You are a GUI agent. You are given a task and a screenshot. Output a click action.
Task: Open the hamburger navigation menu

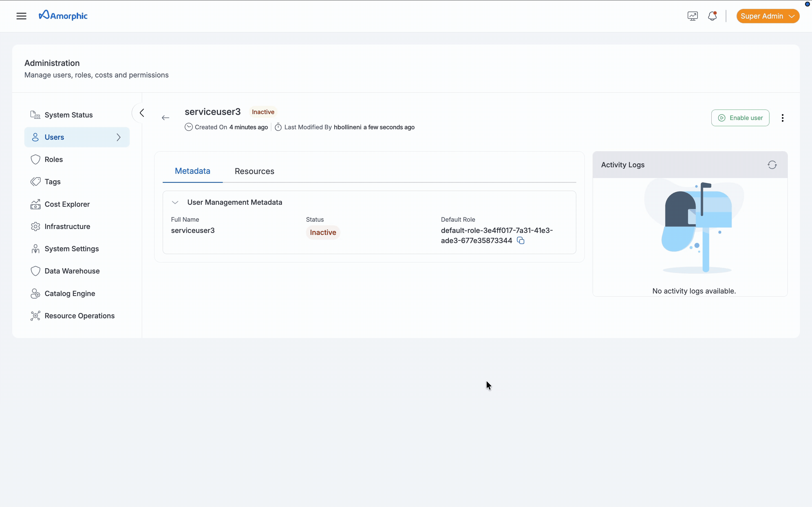[x=21, y=16]
